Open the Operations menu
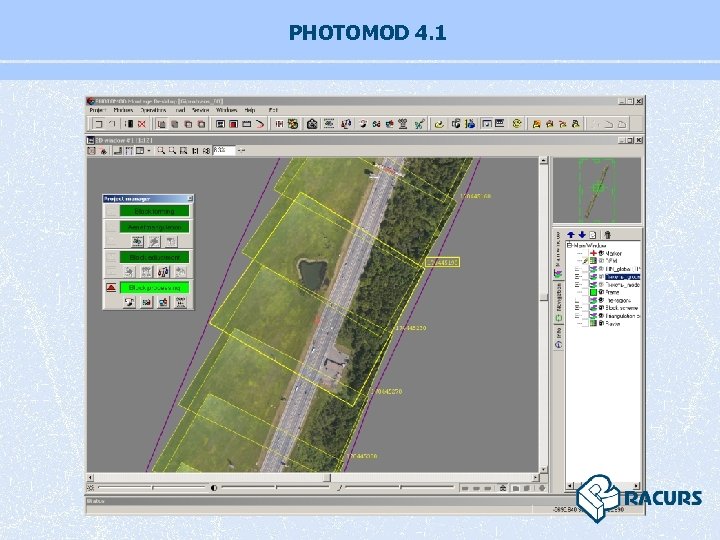The height and width of the screenshot is (540, 720). coord(153,110)
